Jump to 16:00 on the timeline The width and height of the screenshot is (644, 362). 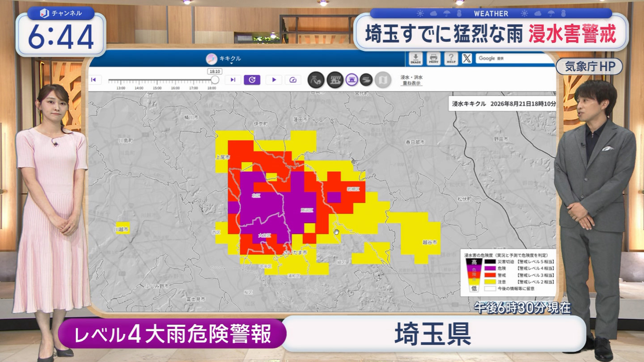175,88
